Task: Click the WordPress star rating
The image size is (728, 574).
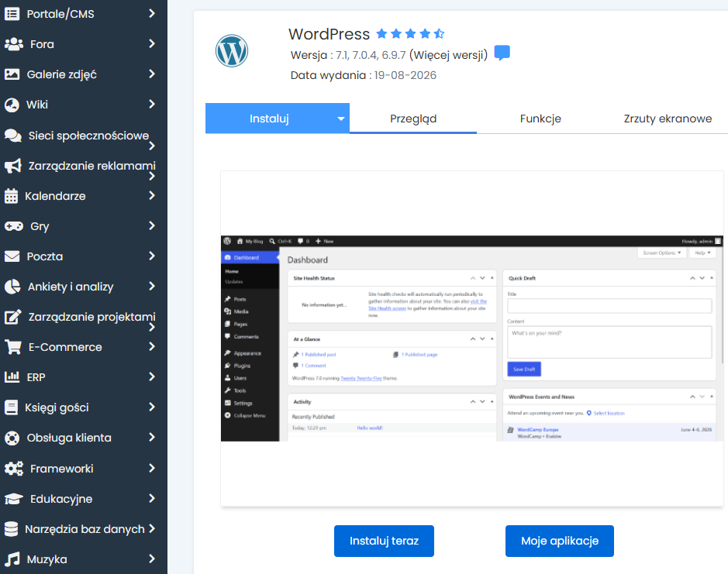Action: [x=410, y=33]
